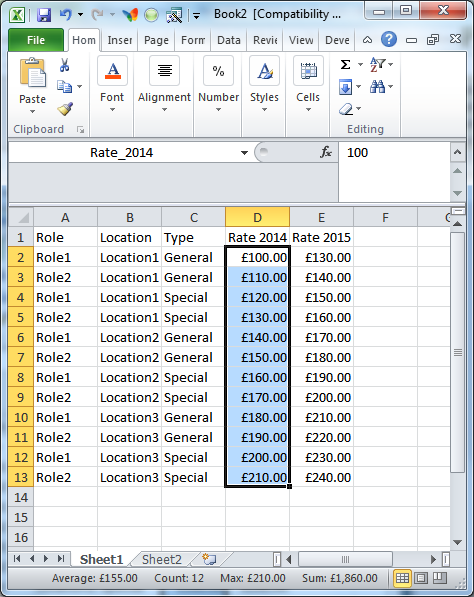Image resolution: width=474 pixels, height=597 pixels.
Task: Click the Save icon in Quick Access toolbar
Action: tap(44, 15)
